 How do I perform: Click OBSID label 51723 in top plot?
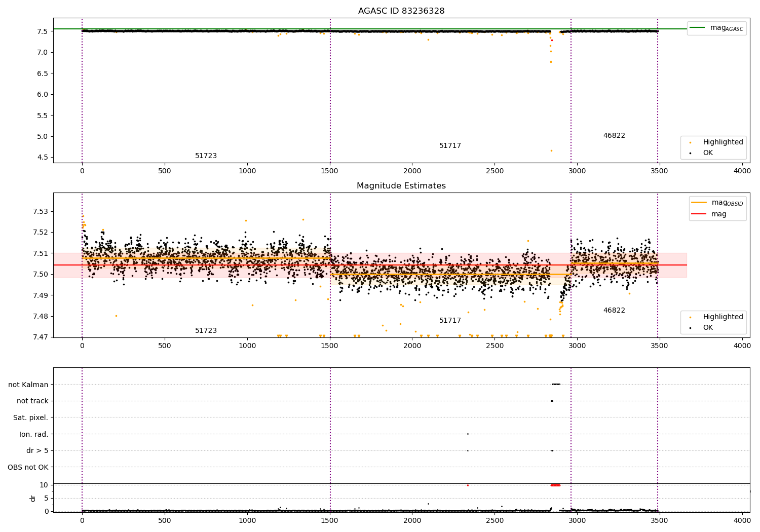206,156
